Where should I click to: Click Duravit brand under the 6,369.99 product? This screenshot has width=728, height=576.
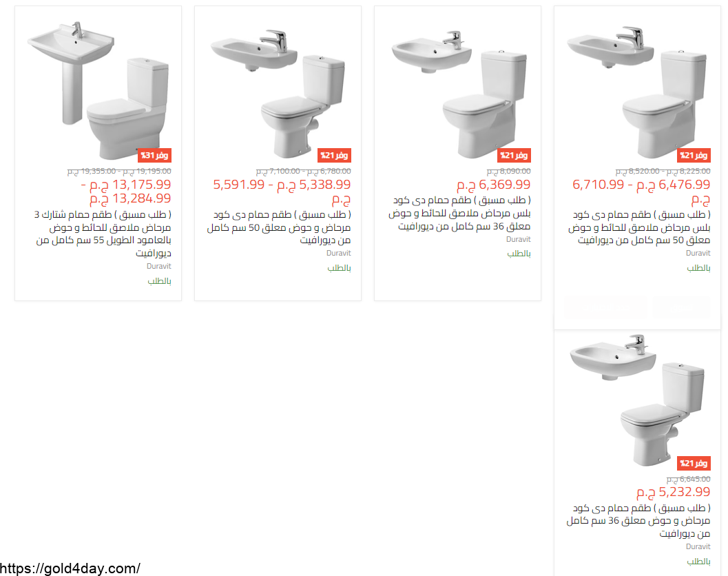tap(518, 239)
